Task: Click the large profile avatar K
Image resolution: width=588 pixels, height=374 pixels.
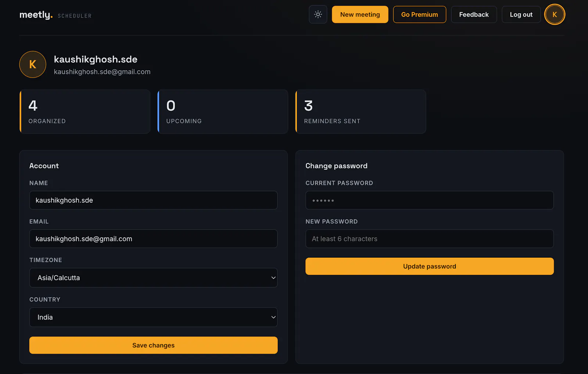Action: pyautogui.click(x=33, y=64)
